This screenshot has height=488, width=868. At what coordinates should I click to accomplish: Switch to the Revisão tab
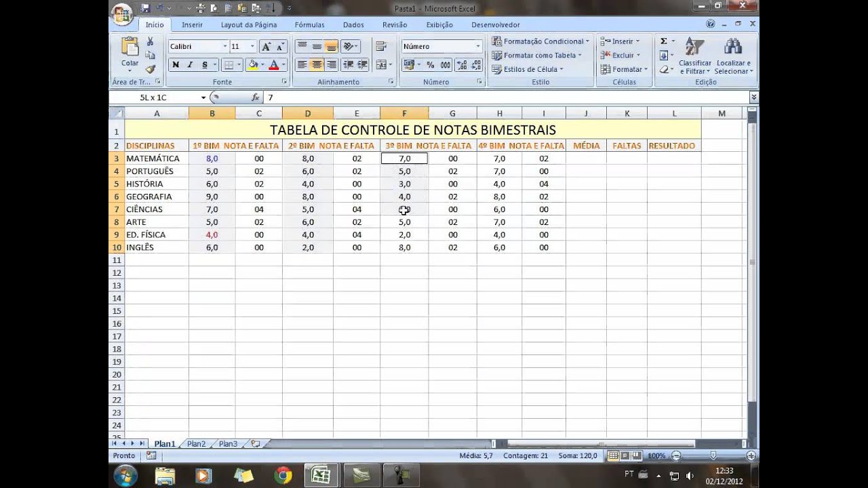[x=395, y=25]
